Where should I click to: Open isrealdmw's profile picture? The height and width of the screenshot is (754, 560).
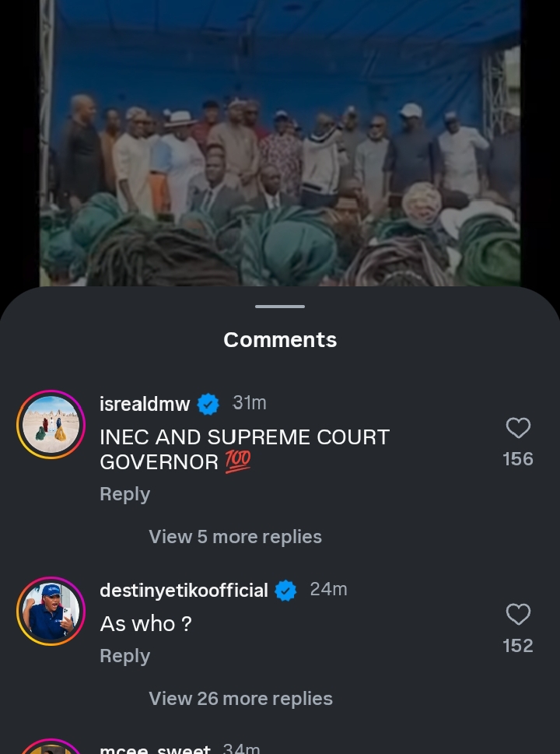tap(51, 424)
